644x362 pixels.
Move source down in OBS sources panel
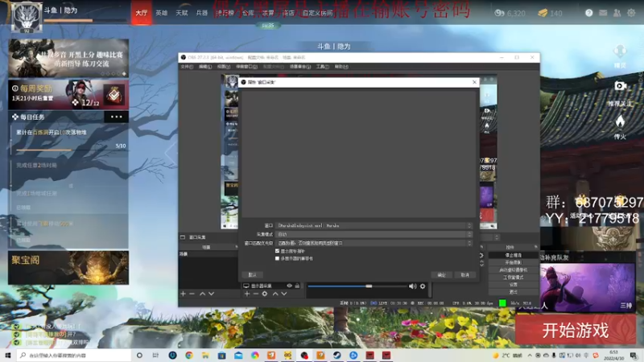284,294
